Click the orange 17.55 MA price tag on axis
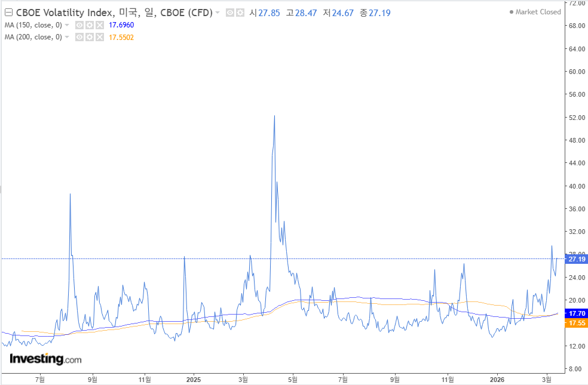The image size is (588, 385). [x=577, y=323]
